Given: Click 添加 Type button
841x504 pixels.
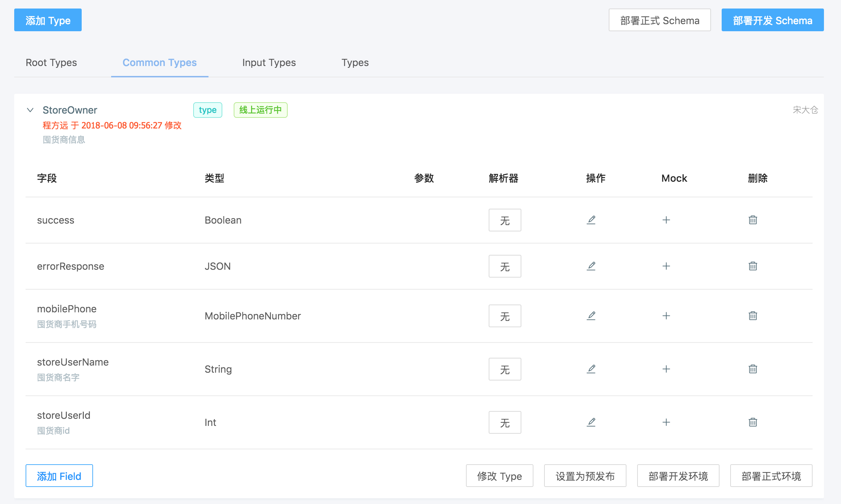Looking at the screenshot, I should point(48,20).
